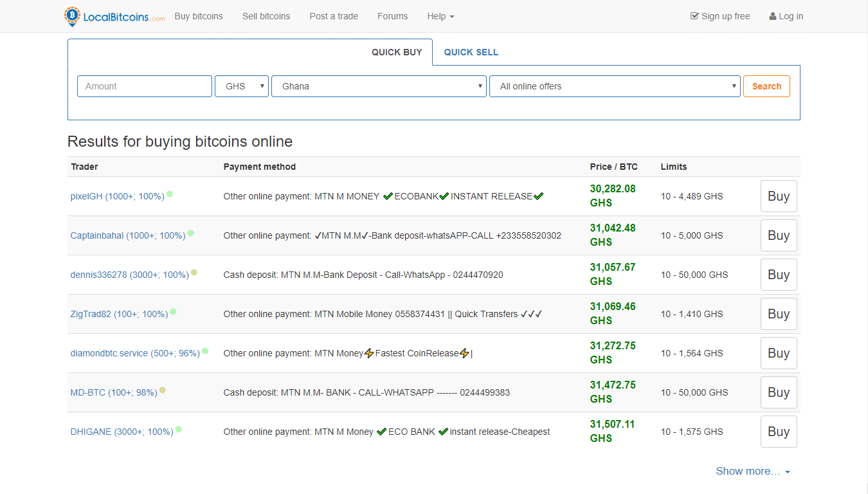Open pixelGH trader profile

point(117,196)
